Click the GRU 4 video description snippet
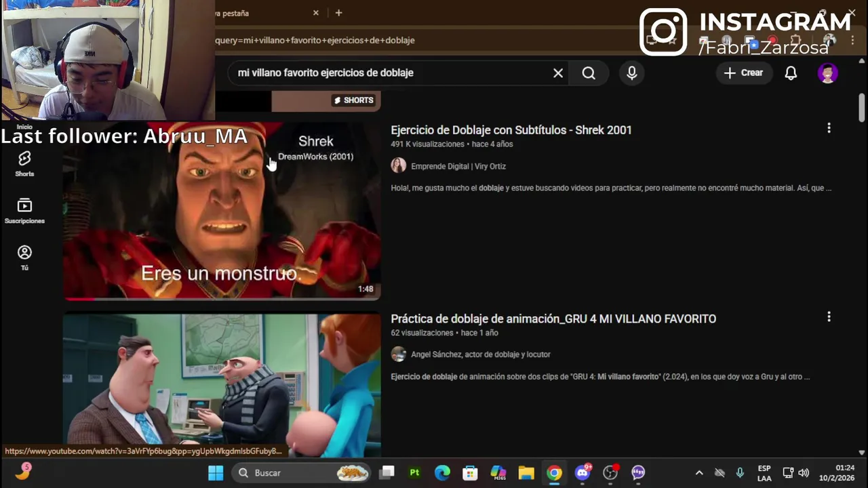Viewport: 868px width, 488px height. tap(600, 376)
